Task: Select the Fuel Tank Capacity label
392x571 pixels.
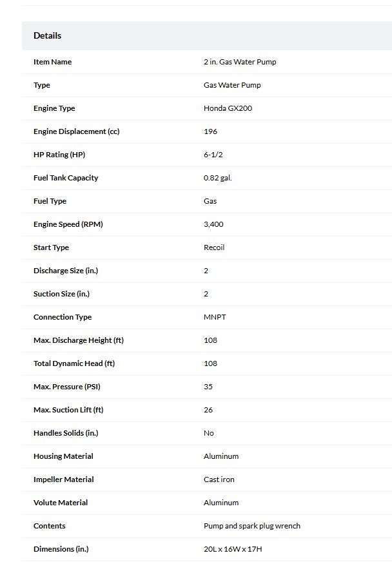Action: coord(66,178)
